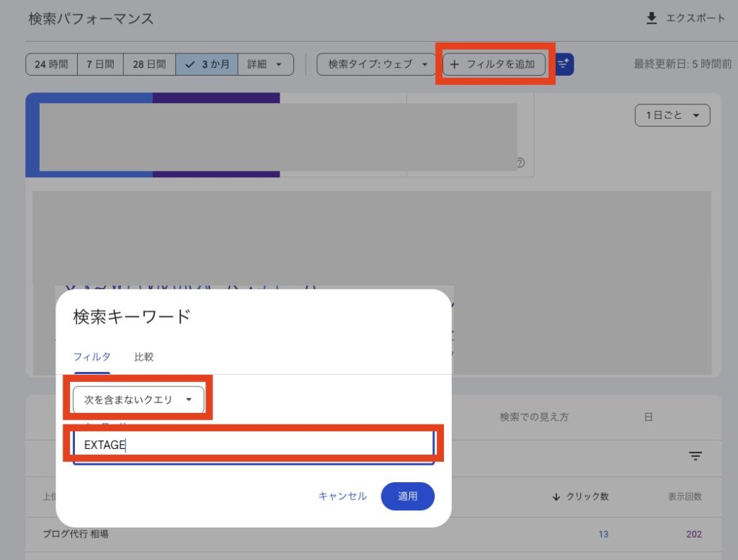This screenshot has width=738, height=560.
Task: Select the 28日間 date range
Action: pos(148,63)
